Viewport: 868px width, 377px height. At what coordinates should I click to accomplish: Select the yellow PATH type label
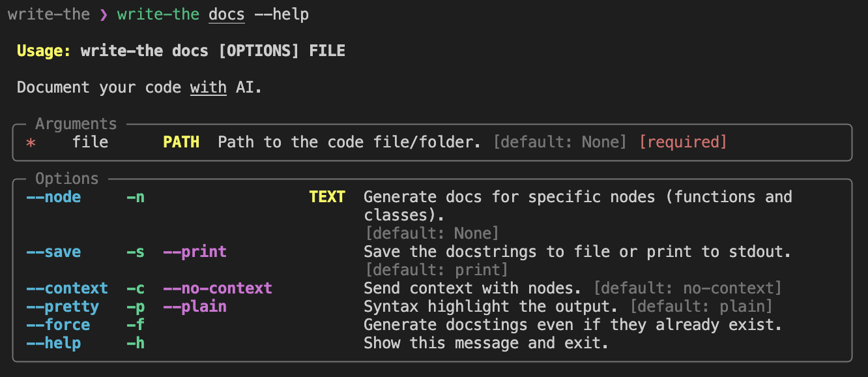click(181, 142)
